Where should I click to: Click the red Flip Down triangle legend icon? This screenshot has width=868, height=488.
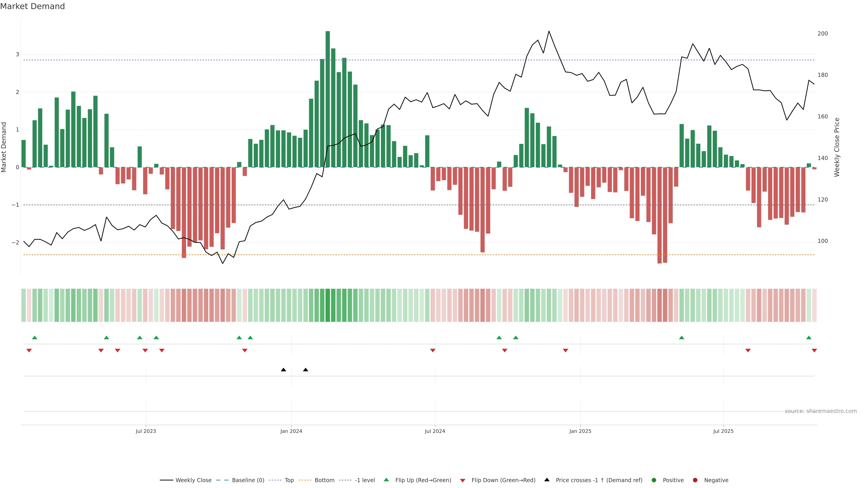click(463, 481)
